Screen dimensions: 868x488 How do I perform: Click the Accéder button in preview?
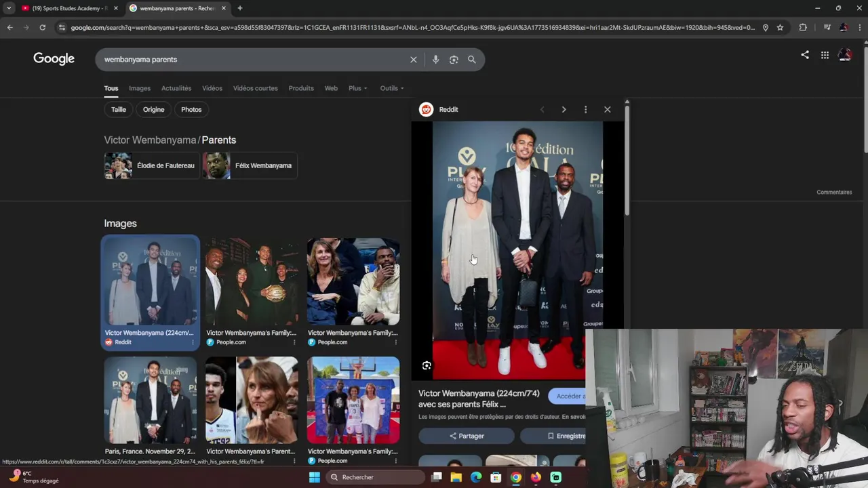coord(568,396)
